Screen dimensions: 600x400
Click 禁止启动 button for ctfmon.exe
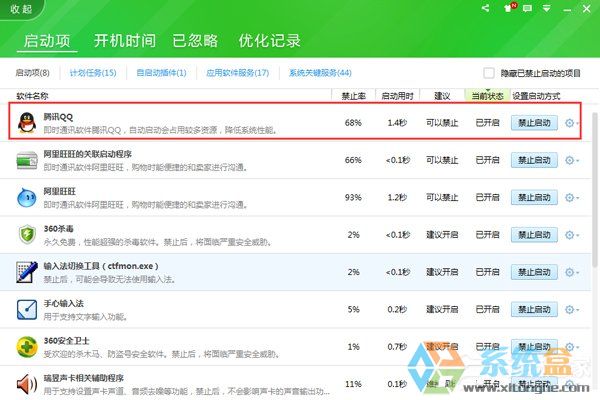pyautogui.click(x=534, y=272)
